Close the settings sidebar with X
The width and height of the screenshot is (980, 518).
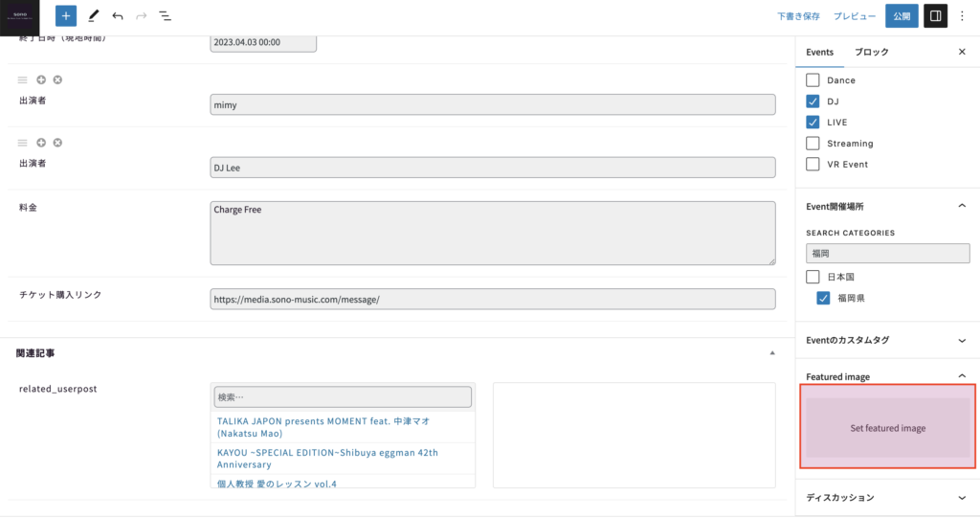pyautogui.click(x=962, y=52)
